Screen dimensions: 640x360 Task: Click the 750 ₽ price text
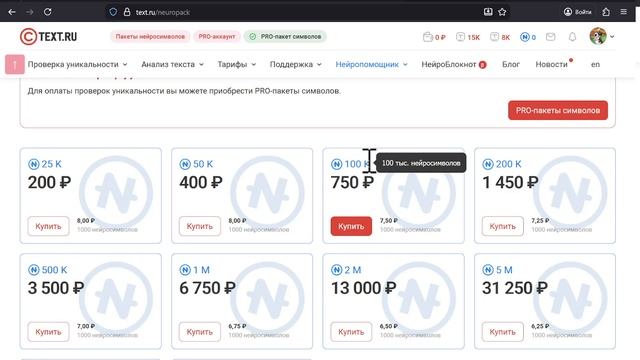[x=352, y=182]
